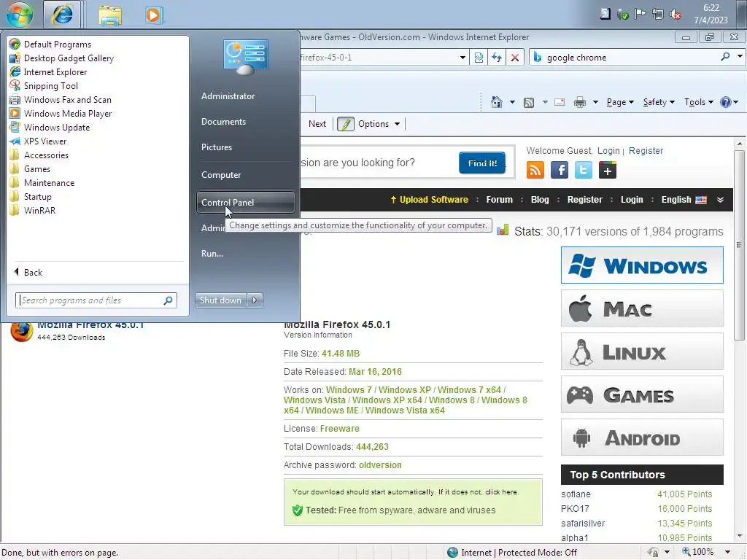Click the IE search magnifier icon
Viewport: 747px width, 560px height.
[x=725, y=57]
